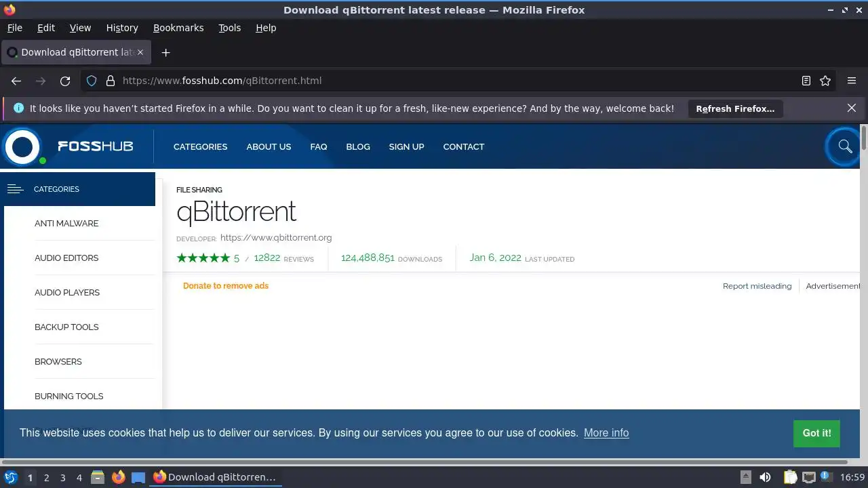Open AUDIO EDITORS category
The image size is (868, 488).
pos(66,258)
